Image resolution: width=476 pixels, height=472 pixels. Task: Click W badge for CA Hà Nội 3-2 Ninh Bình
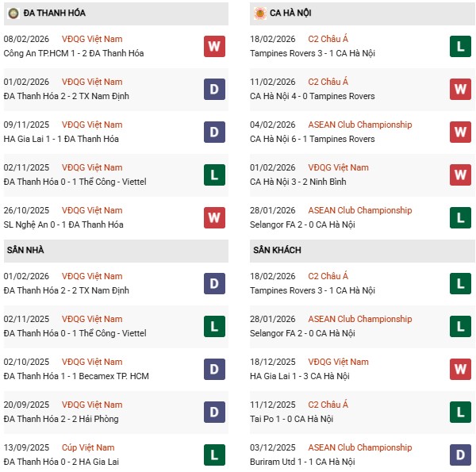pyautogui.click(x=460, y=175)
